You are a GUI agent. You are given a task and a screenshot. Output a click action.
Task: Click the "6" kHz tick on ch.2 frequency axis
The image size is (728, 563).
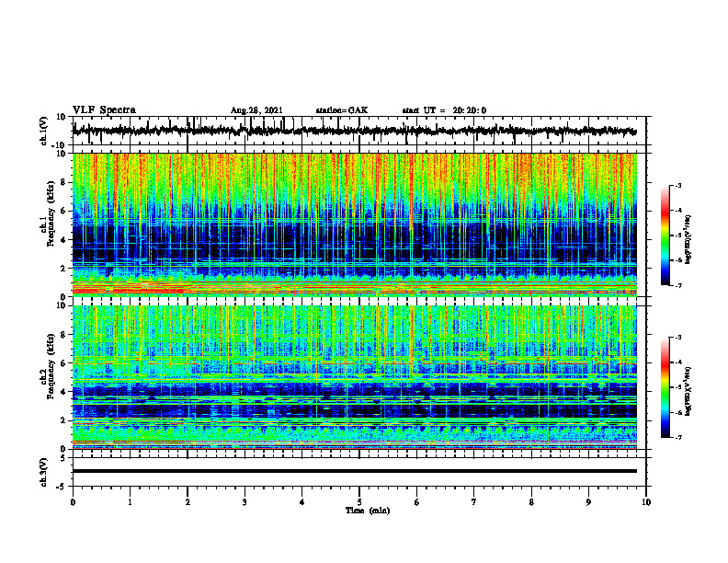(x=63, y=363)
